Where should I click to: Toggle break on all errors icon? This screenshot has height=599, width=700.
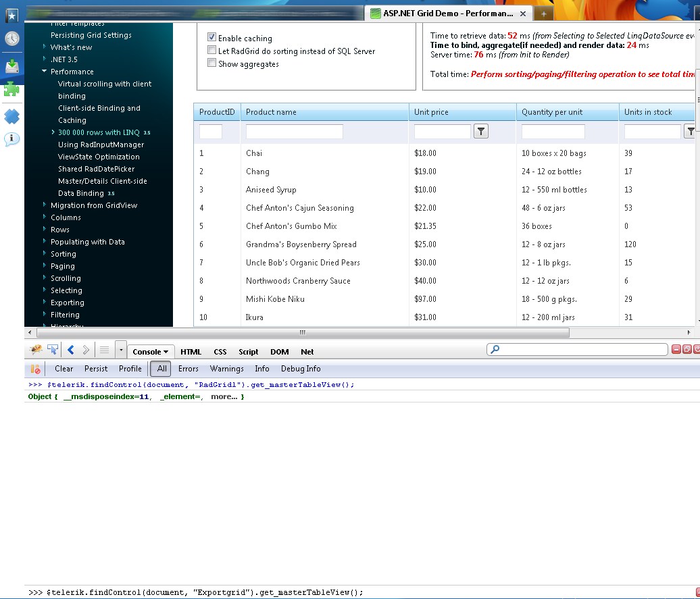pyautogui.click(x=35, y=369)
